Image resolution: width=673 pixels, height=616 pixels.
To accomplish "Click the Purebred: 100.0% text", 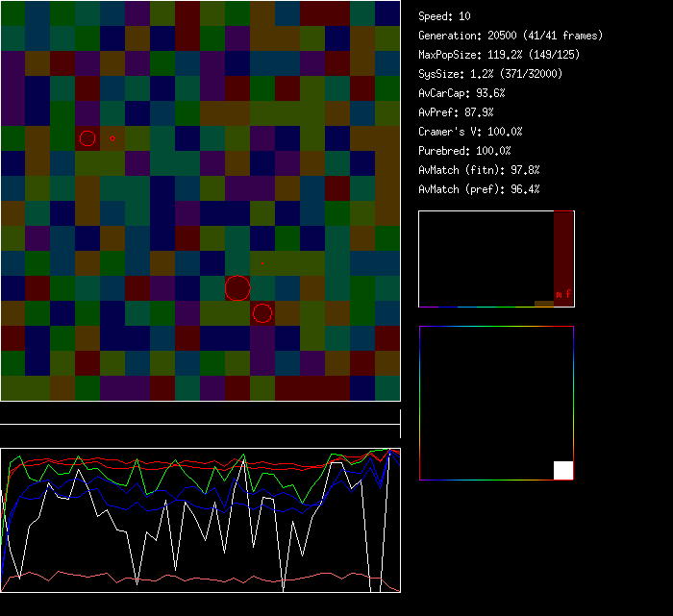I will 465,151.
